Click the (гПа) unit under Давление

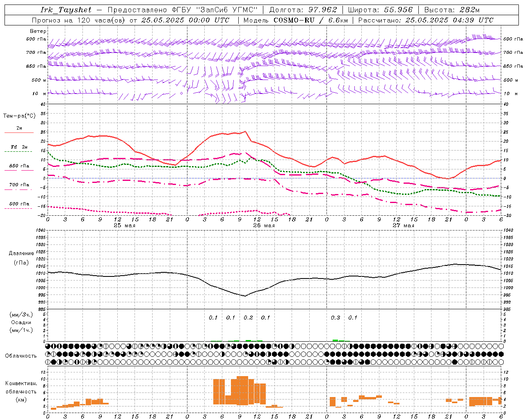[21, 263]
